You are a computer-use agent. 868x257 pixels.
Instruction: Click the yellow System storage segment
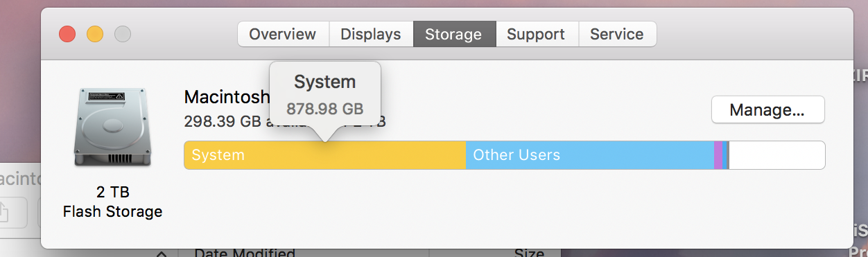click(324, 155)
